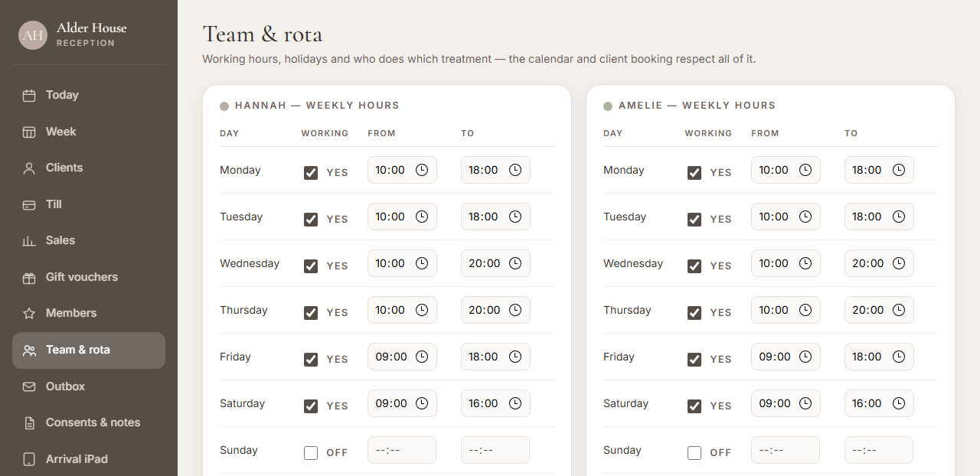Click the Members star icon

(x=29, y=314)
